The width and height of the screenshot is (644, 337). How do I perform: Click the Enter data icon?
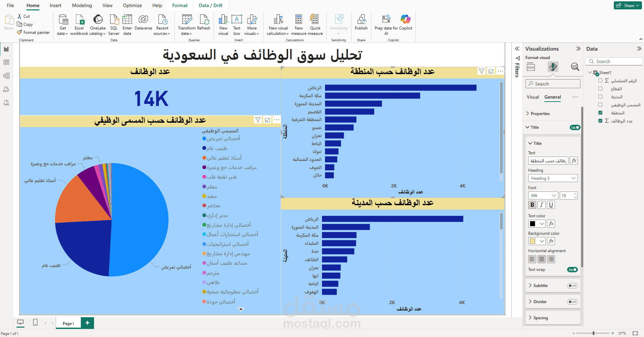coord(127,19)
